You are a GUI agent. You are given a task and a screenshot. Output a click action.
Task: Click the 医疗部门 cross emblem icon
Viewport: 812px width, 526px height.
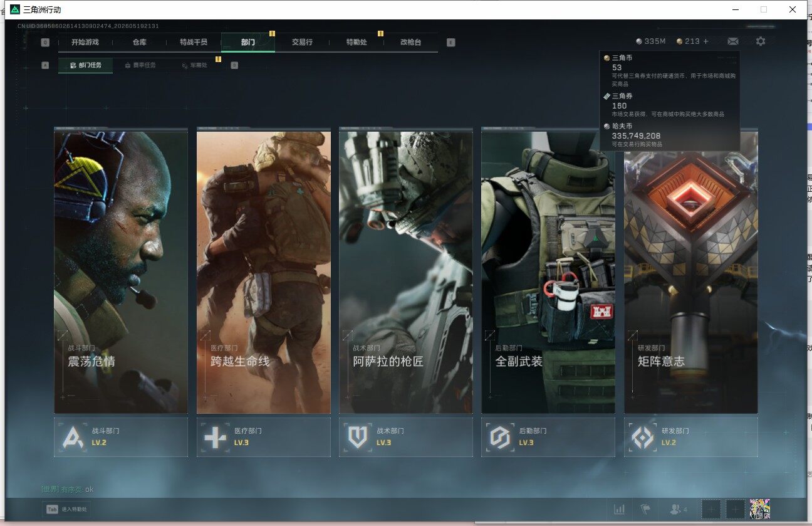[x=215, y=437]
